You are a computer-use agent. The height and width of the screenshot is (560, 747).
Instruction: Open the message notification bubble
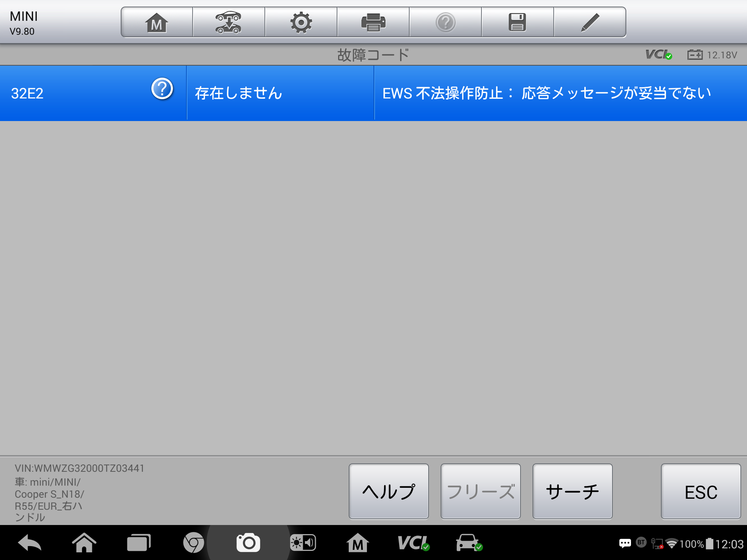click(x=625, y=544)
